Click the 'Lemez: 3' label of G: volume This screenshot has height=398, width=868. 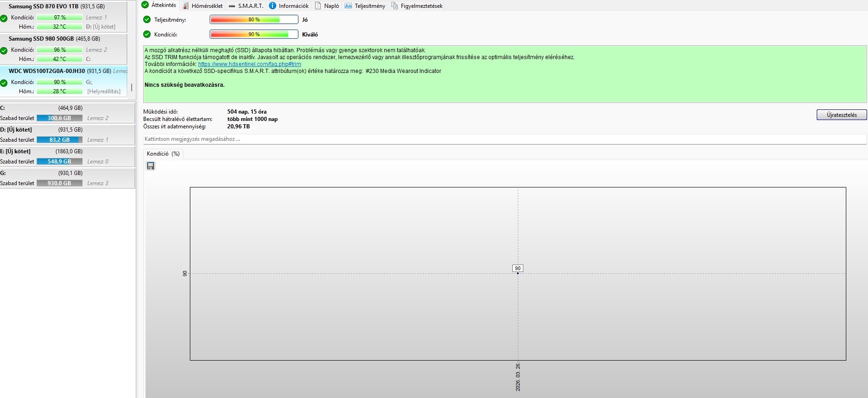98,183
